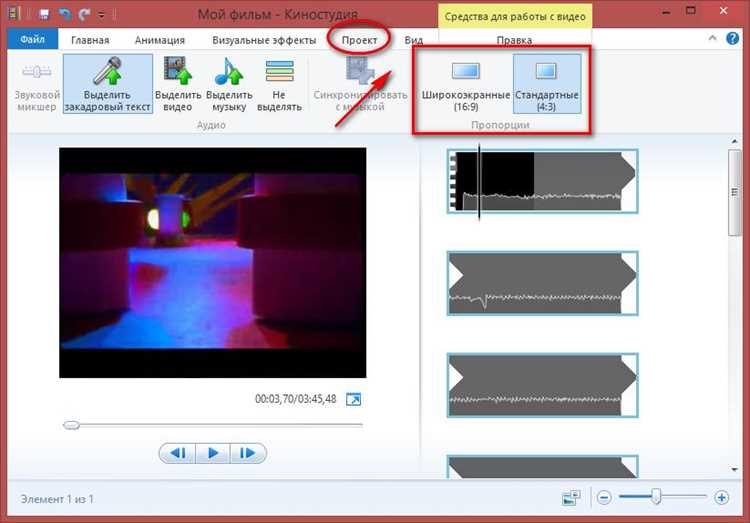
Task: Click the time counter 00:03,70/03:45,48
Action: (x=296, y=399)
